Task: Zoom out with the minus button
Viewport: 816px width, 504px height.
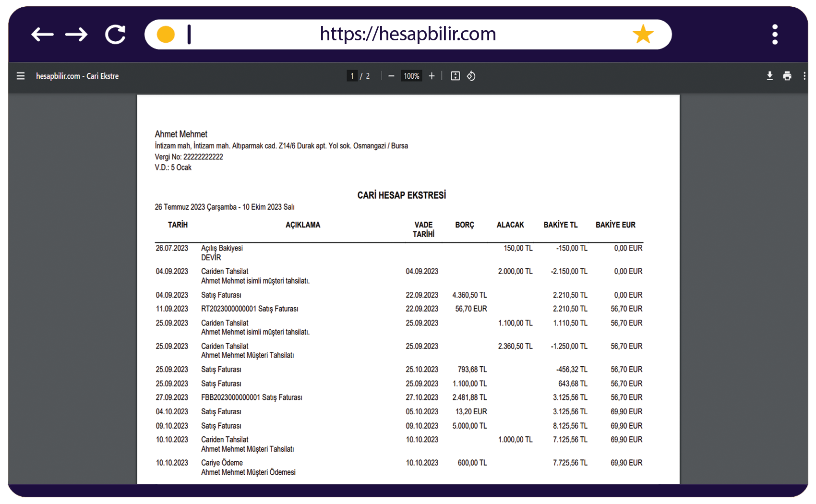Action: (x=391, y=76)
